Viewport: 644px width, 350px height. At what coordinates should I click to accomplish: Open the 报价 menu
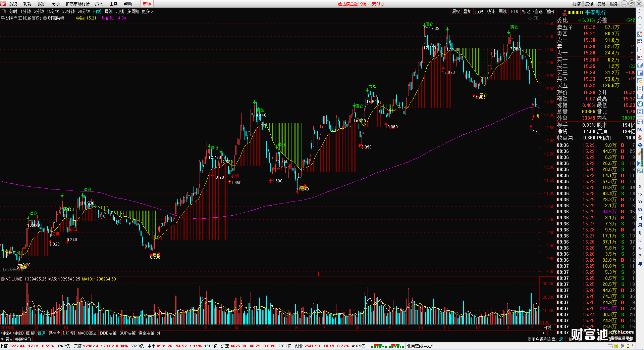click(42, 4)
